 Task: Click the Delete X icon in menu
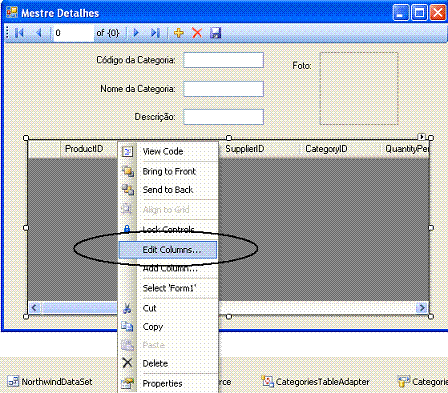pyautogui.click(x=127, y=363)
